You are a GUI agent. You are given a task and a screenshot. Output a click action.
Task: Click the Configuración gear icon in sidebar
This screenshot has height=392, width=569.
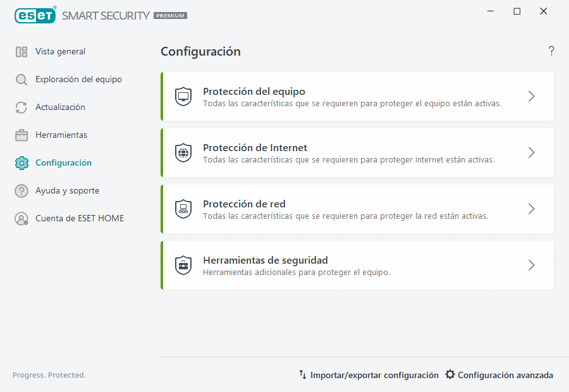point(21,162)
